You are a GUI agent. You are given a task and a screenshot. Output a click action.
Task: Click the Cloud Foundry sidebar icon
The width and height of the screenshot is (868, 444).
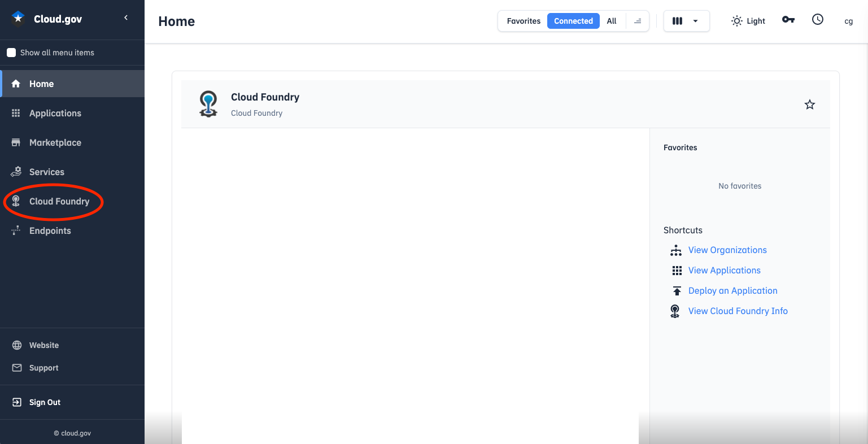(16, 201)
